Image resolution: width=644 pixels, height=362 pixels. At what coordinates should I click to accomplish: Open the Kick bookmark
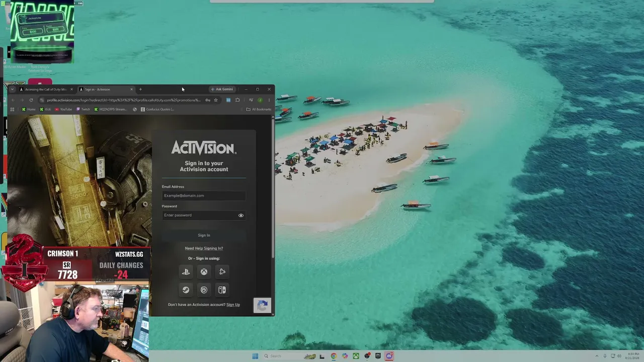click(45, 110)
